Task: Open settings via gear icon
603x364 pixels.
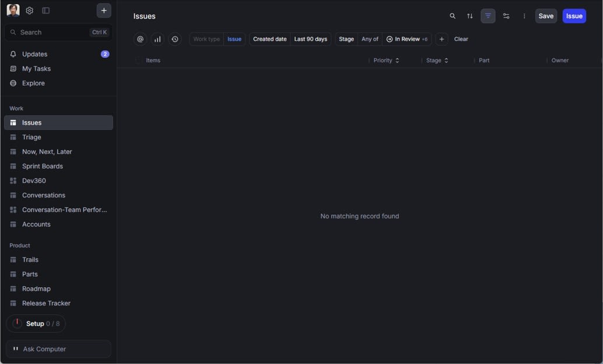Action: (x=29, y=10)
